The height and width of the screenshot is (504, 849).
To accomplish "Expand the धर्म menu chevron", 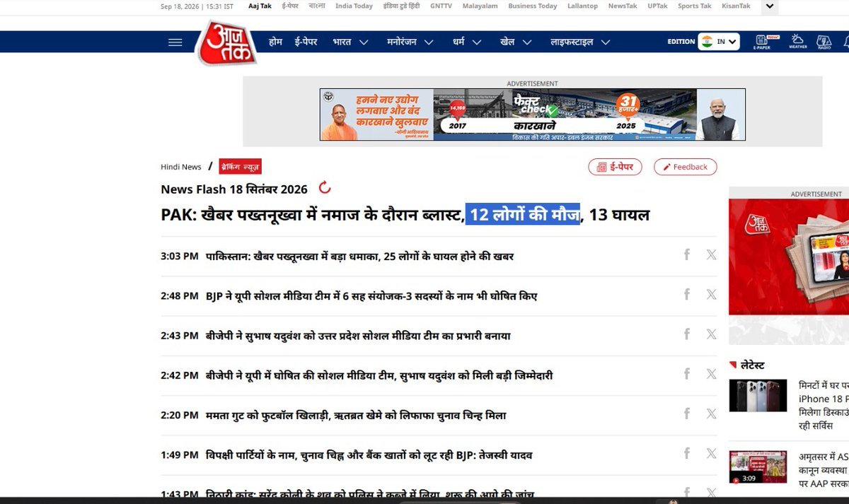I will 477,42.
